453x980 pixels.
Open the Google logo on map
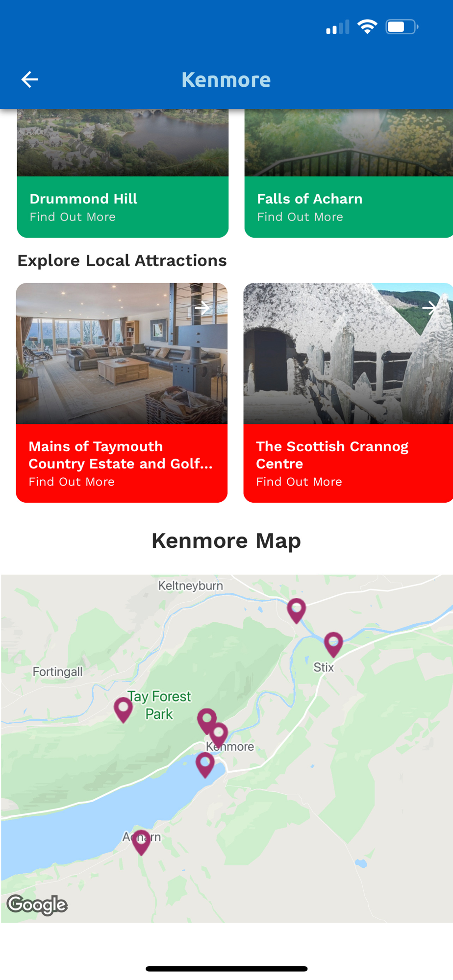click(37, 905)
